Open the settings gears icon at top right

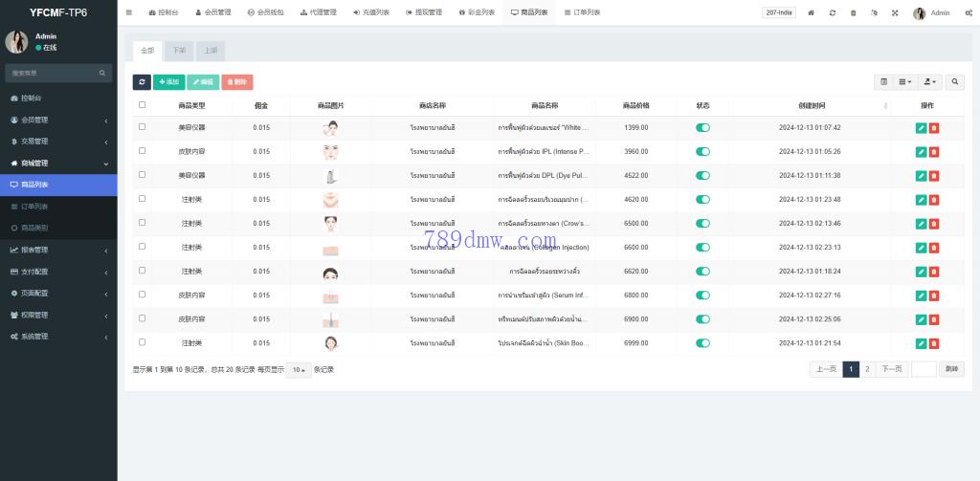click(969, 12)
